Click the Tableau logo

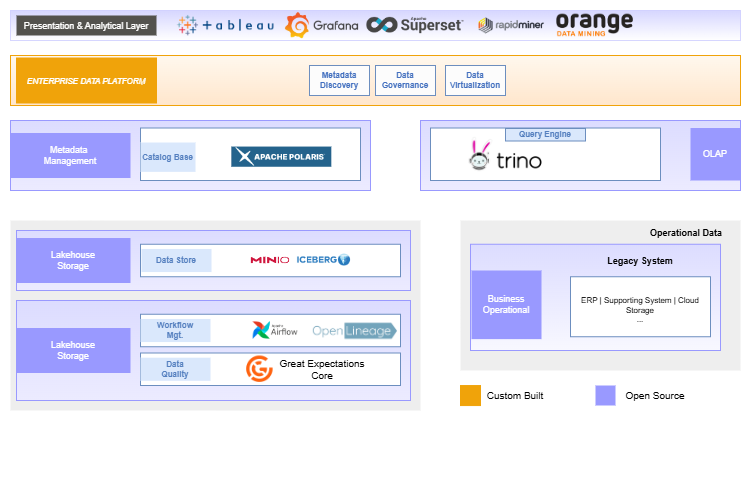tap(225, 25)
